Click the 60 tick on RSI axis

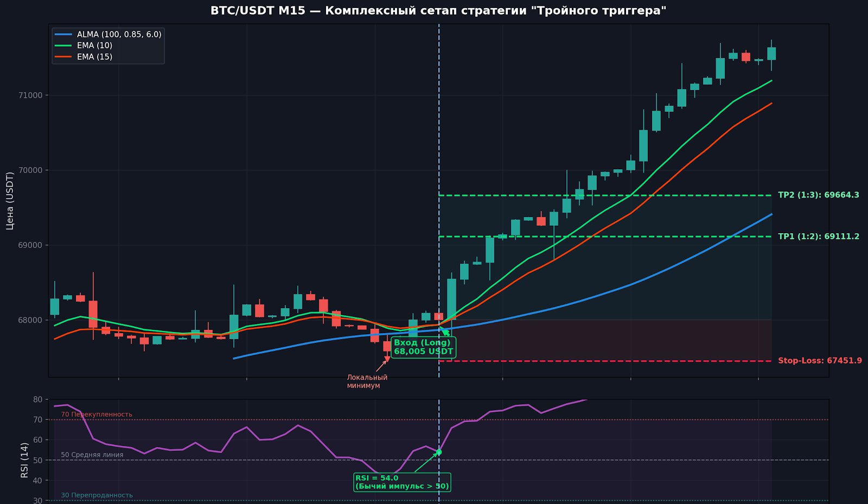(38, 440)
